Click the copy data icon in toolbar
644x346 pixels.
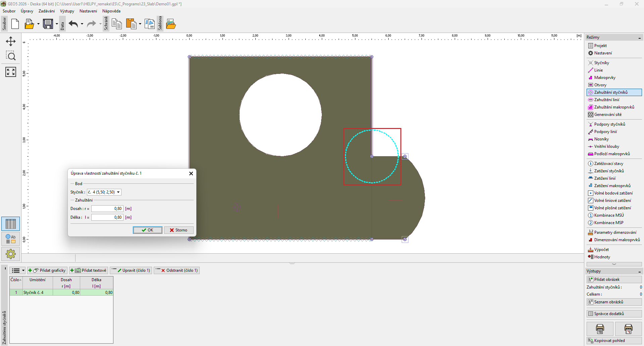click(116, 24)
